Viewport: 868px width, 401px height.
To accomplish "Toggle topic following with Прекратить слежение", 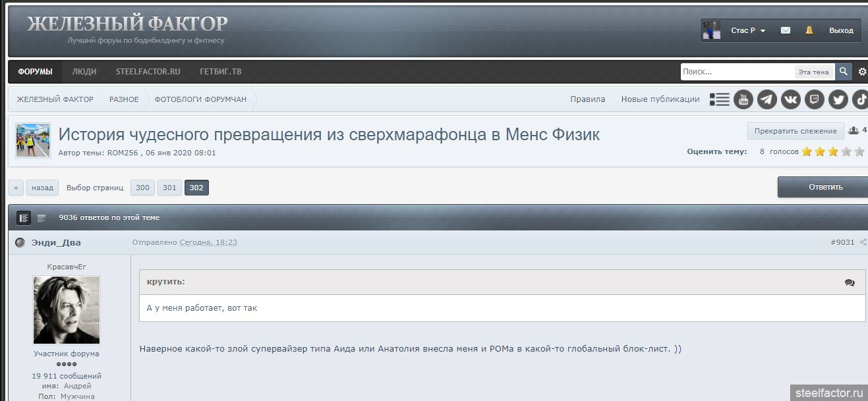I will point(795,131).
